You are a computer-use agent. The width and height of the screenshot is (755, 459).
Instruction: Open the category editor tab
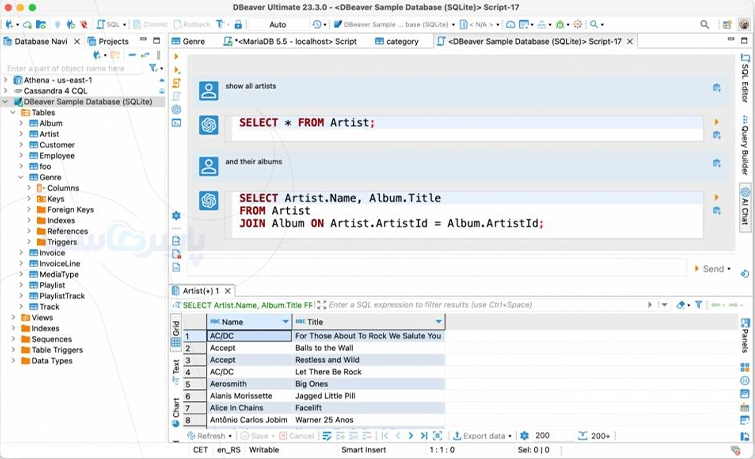[397, 41]
